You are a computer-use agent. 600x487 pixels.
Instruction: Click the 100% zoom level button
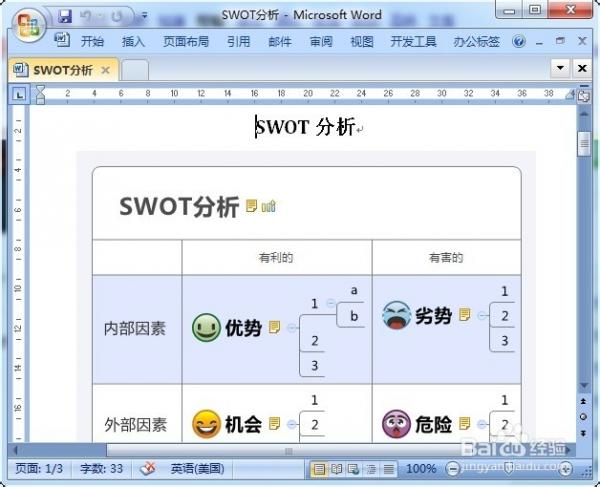(421, 468)
